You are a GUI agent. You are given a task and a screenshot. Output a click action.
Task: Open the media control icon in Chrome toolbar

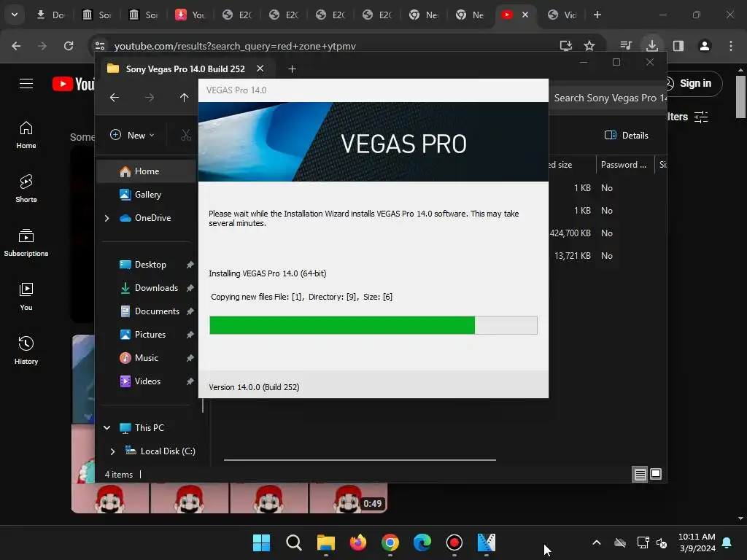[626, 46]
